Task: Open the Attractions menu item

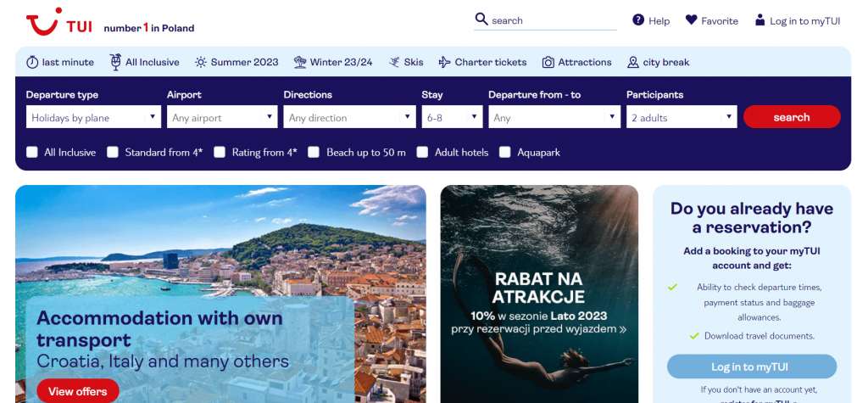Action: [576, 62]
